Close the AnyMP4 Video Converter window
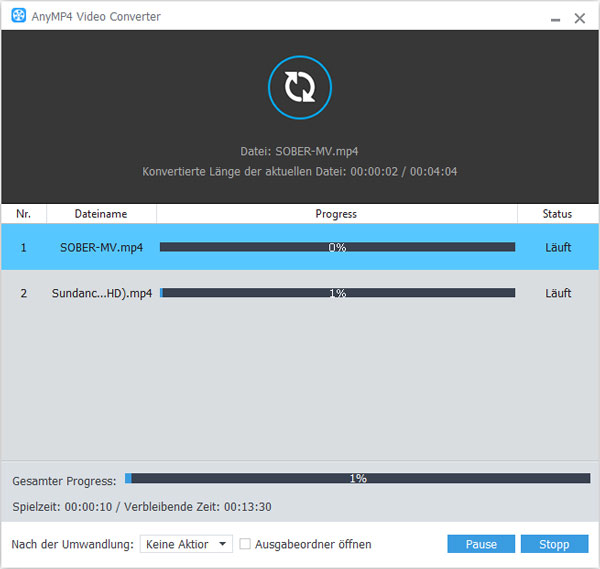The height and width of the screenshot is (569, 600). (x=580, y=18)
